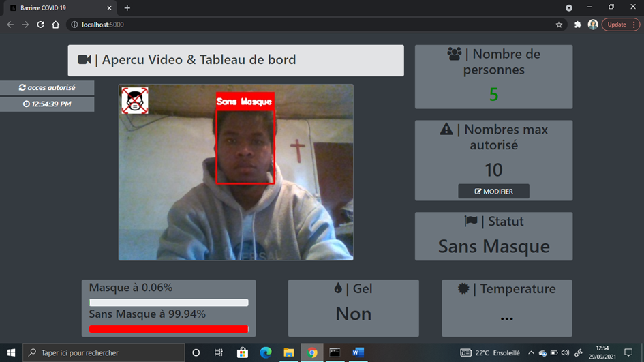Click the acces autorisé status label
Viewport: 644px width, 362px height.
(x=47, y=87)
